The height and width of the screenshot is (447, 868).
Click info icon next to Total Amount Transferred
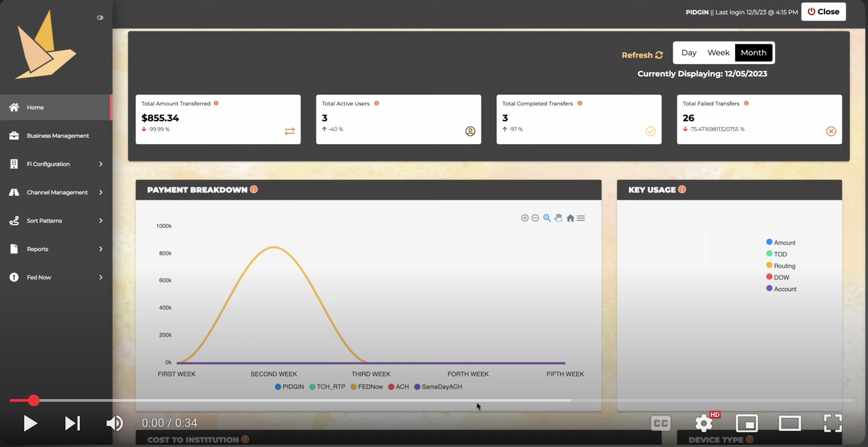216,103
